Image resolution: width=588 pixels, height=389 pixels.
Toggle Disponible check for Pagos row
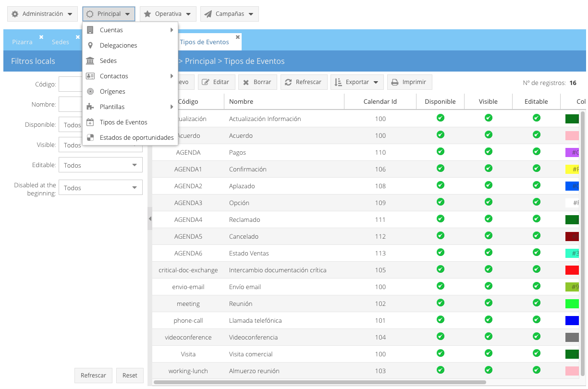[x=441, y=152]
